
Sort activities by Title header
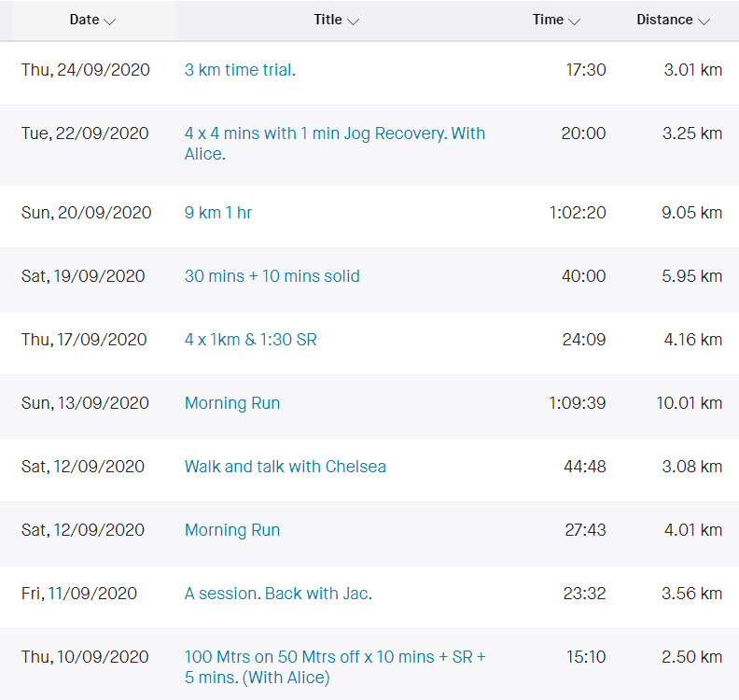click(x=328, y=20)
